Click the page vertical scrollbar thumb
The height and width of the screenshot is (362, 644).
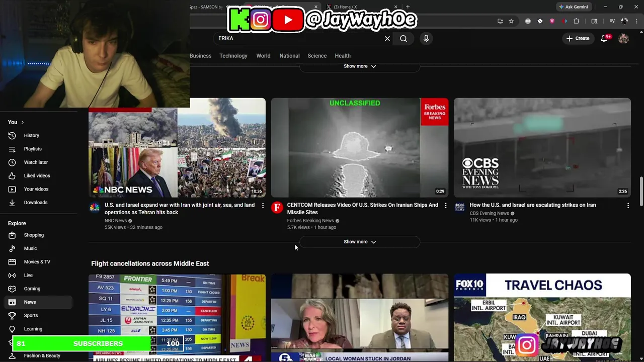[x=641, y=191]
